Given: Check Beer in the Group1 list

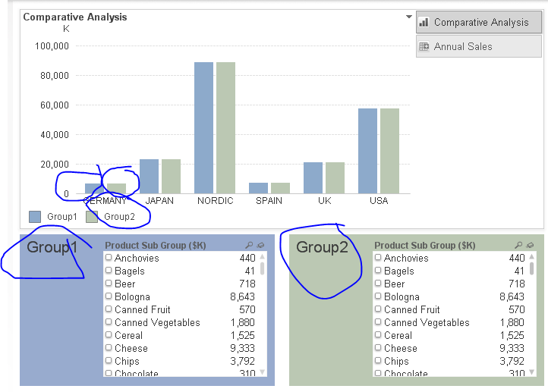Looking at the screenshot, I should pos(109,284).
